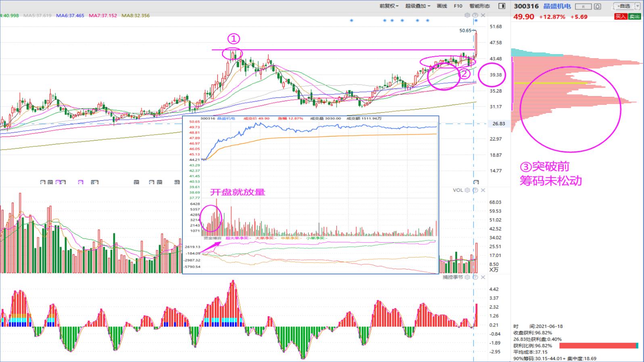Click the 收盘获利:96.82% readout
644x362 pixels.
533,333
